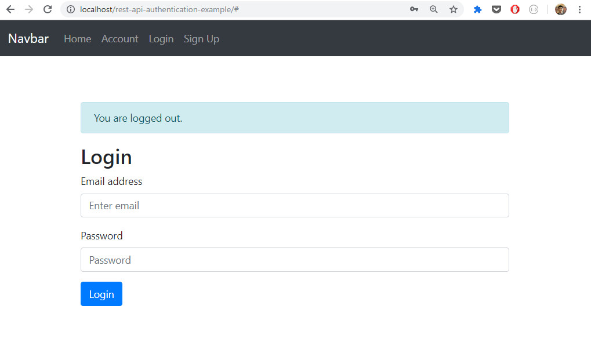Open the Sign Up page

click(x=201, y=38)
